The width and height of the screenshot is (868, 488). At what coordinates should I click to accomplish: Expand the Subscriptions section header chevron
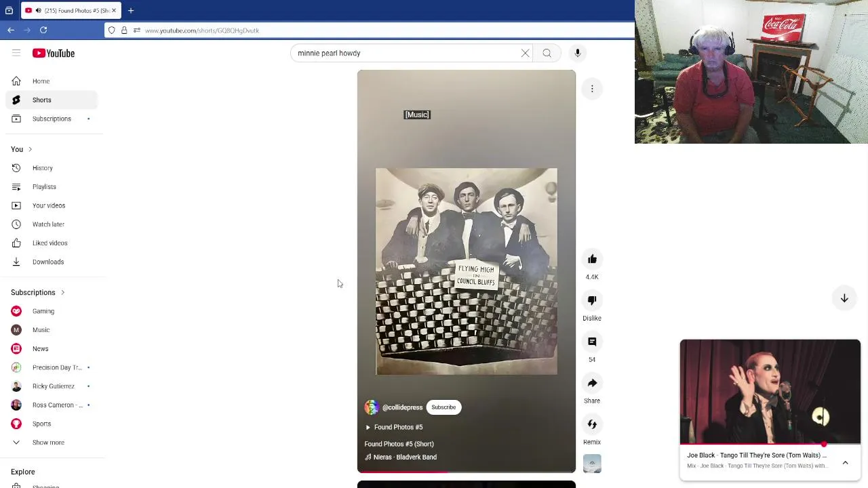[x=63, y=293]
